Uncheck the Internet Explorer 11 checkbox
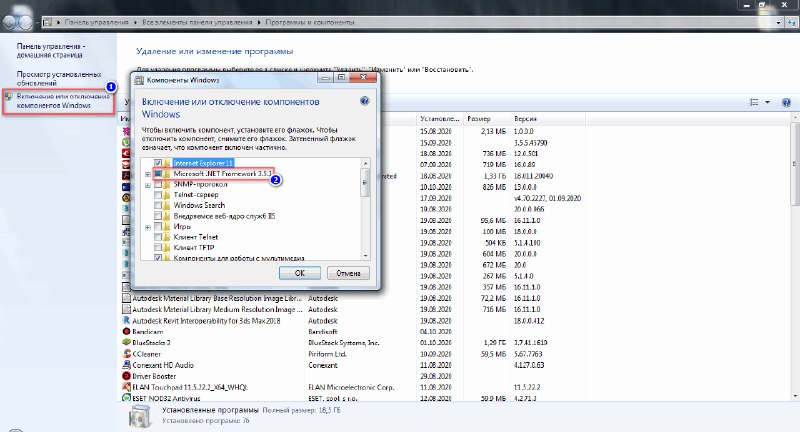The height and width of the screenshot is (432, 800). click(x=158, y=163)
